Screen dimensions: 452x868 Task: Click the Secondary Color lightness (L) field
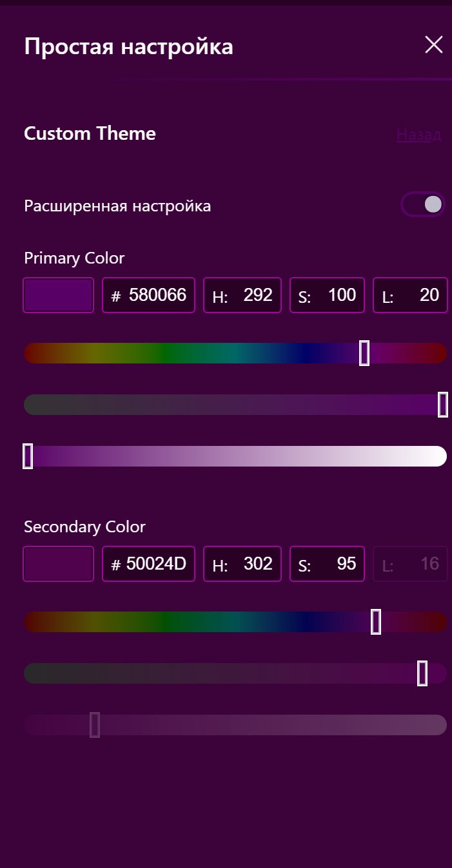411,564
